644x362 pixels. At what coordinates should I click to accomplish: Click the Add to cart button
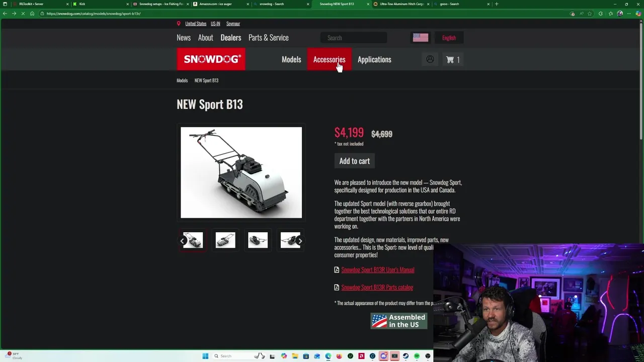tap(354, 161)
